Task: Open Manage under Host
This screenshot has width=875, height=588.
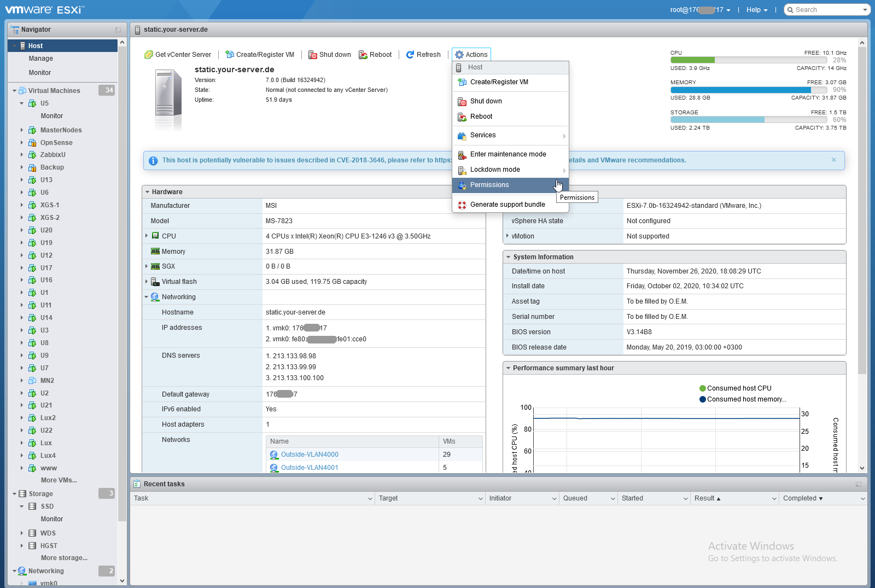Action: 41,59
